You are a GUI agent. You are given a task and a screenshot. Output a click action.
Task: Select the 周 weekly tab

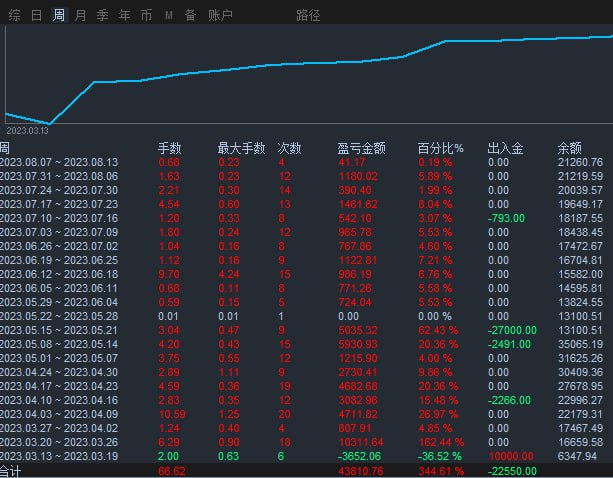[59, 15]
